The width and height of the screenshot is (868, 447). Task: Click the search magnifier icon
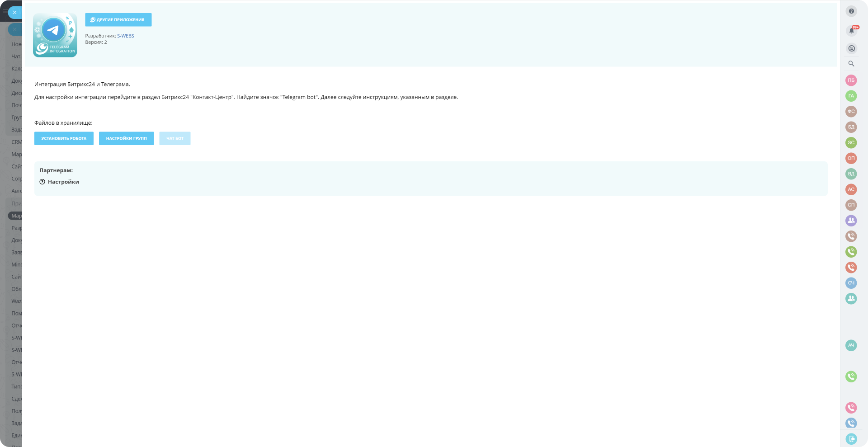point(851,64)
